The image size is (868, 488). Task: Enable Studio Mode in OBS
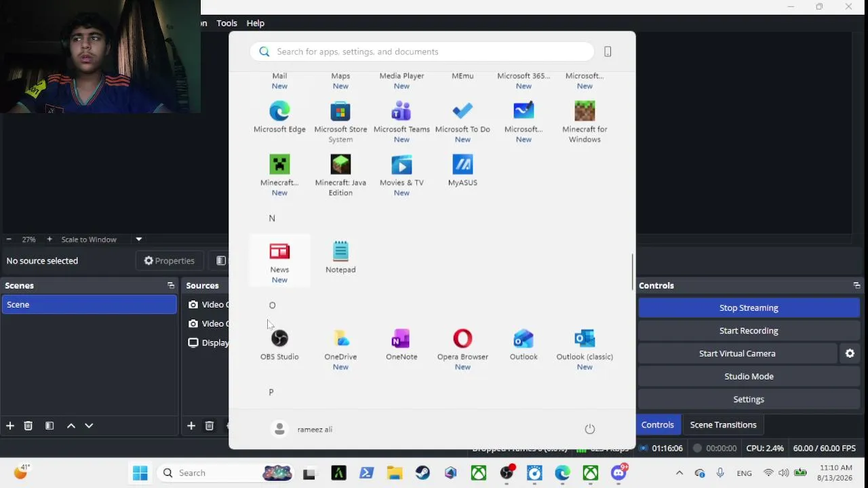749,376
